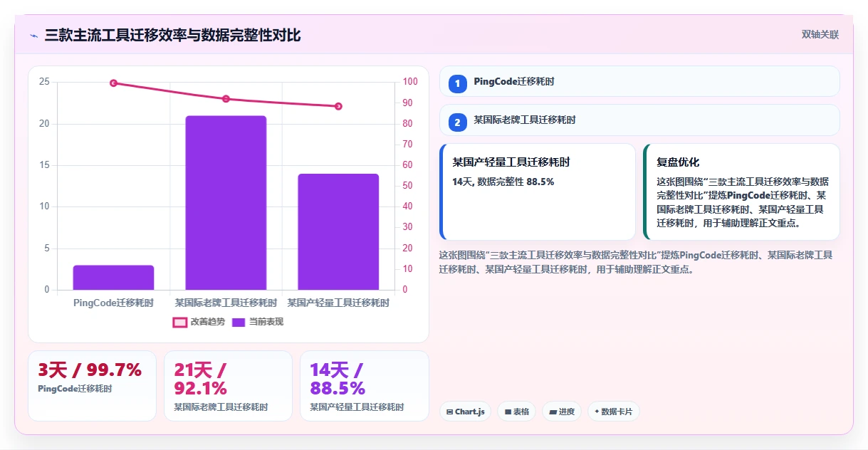This screenshot has height=450, width=868.
Task: Click the number 2 badge icon
Action: 458,122
